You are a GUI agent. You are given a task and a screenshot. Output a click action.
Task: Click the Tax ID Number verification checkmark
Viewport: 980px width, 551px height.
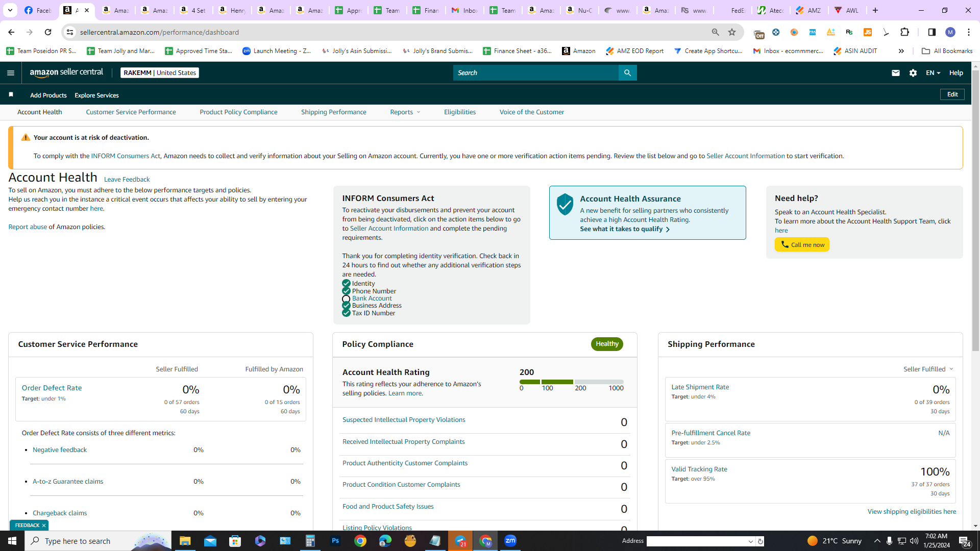[346, 313]
